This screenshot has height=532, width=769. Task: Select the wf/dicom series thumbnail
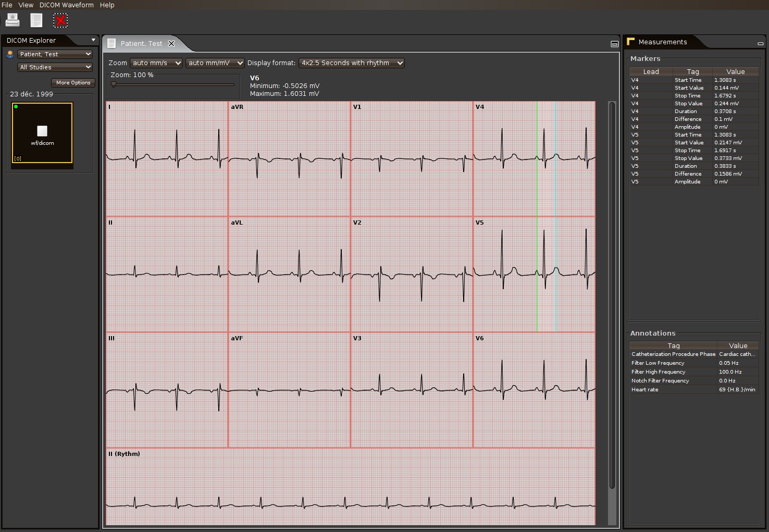tap(42, 133)
